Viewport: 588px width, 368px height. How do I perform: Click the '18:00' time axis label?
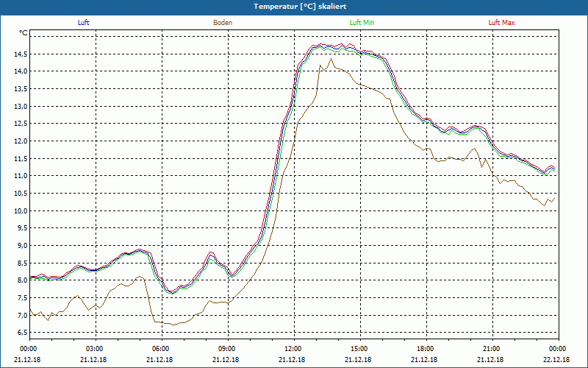click(x=426, y=349)
